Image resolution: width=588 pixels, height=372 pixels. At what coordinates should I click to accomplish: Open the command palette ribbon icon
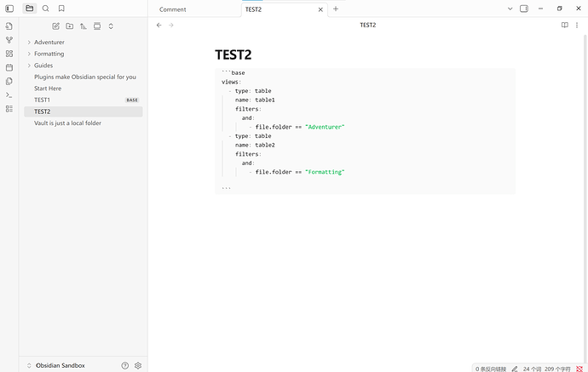coord(9,94)
